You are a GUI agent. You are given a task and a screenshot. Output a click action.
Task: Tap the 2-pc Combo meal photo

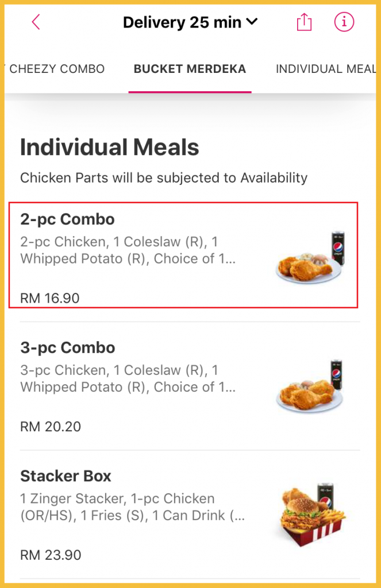pyautogui.click(x=310, y=258)
